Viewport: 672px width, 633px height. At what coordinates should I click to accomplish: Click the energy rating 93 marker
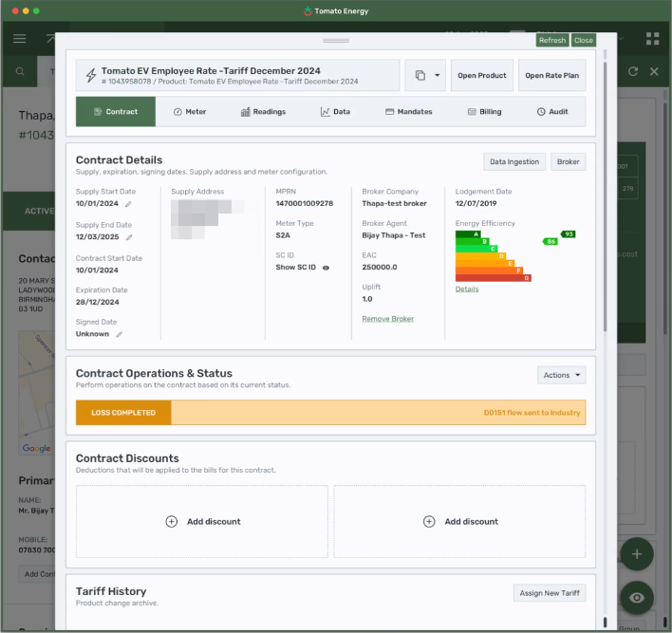click(569, 234)
